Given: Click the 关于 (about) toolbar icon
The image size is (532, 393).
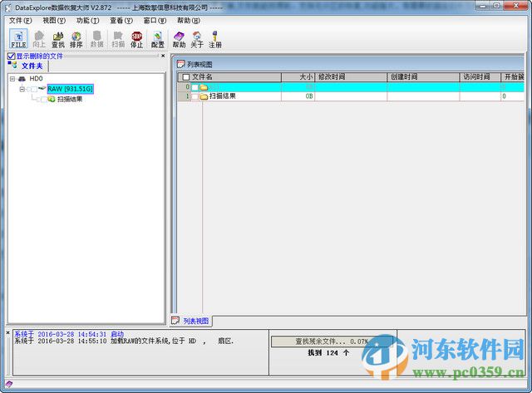Looking at the screenshot, I should pyautogui.click(x=197, y=39).
